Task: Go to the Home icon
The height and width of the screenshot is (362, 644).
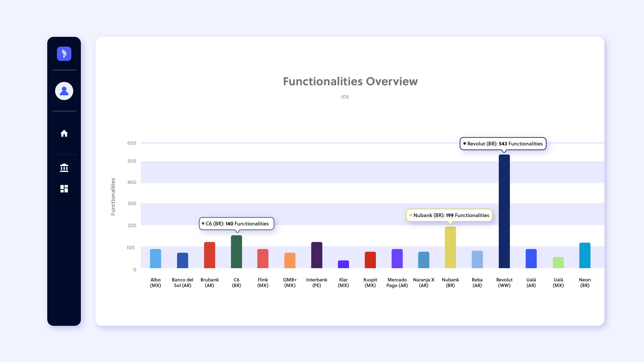Action: (64, 133)
